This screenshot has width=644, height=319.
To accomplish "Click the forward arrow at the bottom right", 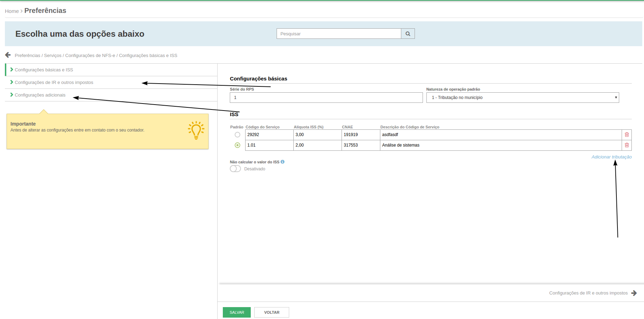I will 634,293.
